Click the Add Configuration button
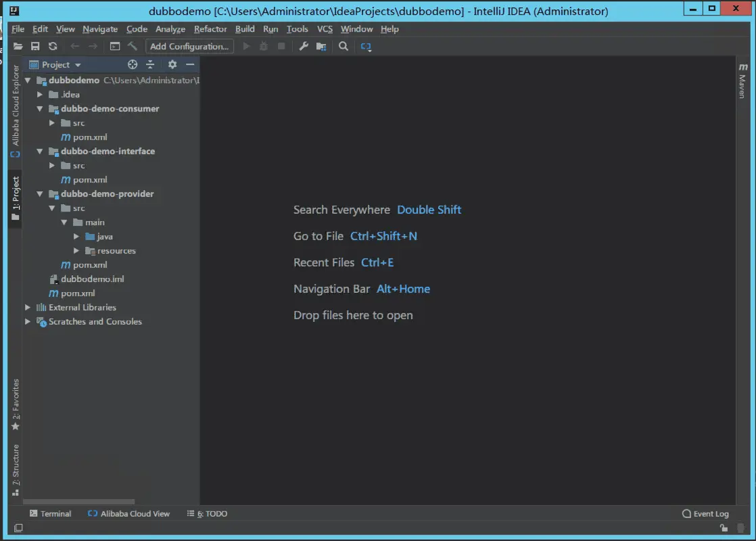The height and width of the screenshot is (541, 756). [189, 46]
